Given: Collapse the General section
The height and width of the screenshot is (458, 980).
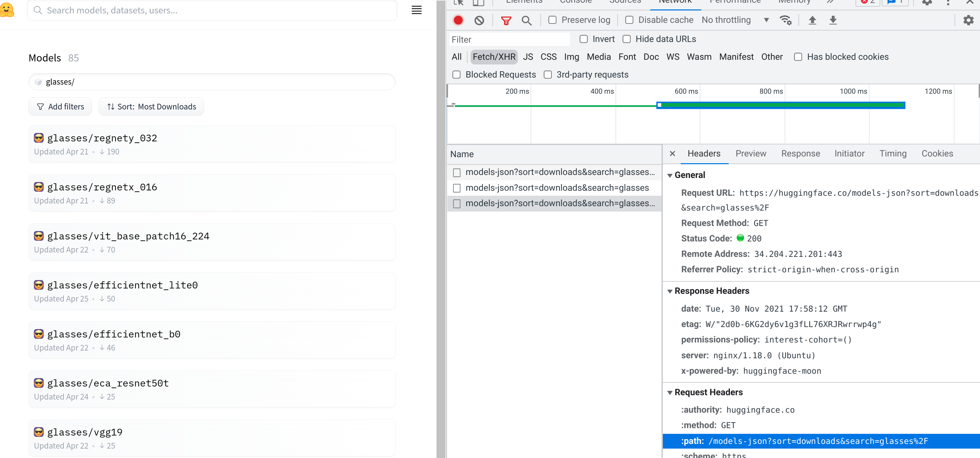Looking at the screenshot, I should pyautogui.click(x=670, y=175).
